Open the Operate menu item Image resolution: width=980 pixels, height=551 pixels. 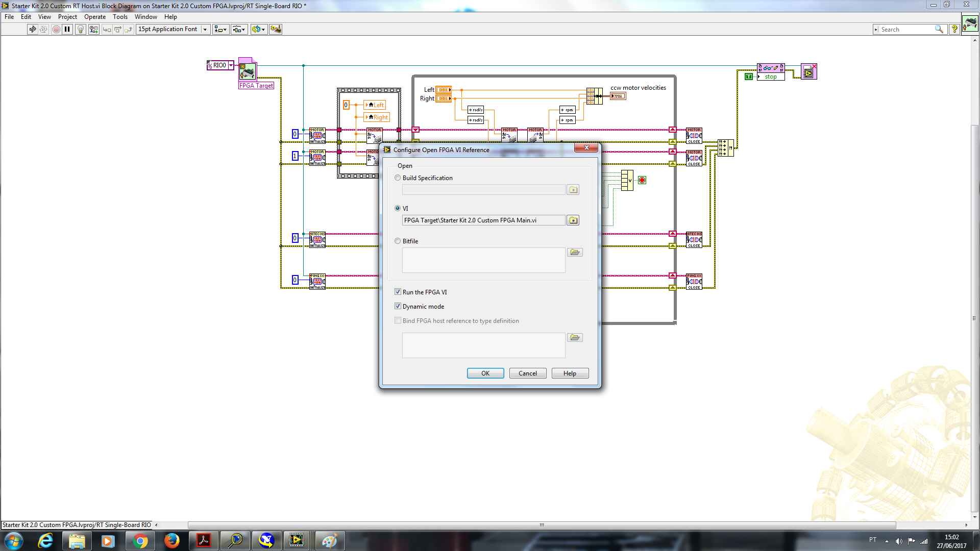pos(95,17)
